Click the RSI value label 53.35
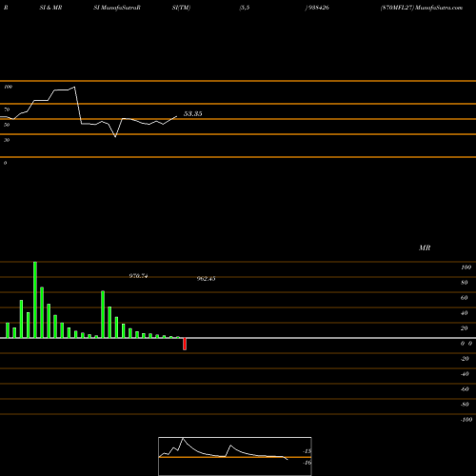 pyautogui.click(x=192, y=113)
